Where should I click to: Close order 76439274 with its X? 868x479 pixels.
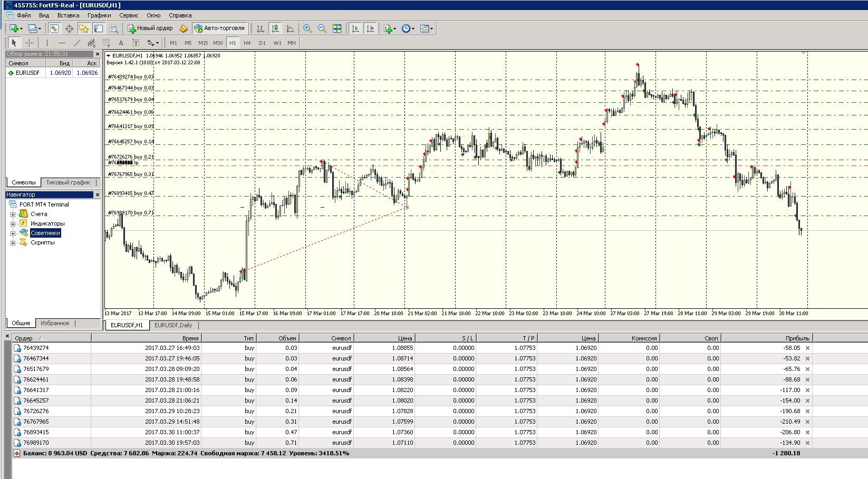tap(807, 348)
